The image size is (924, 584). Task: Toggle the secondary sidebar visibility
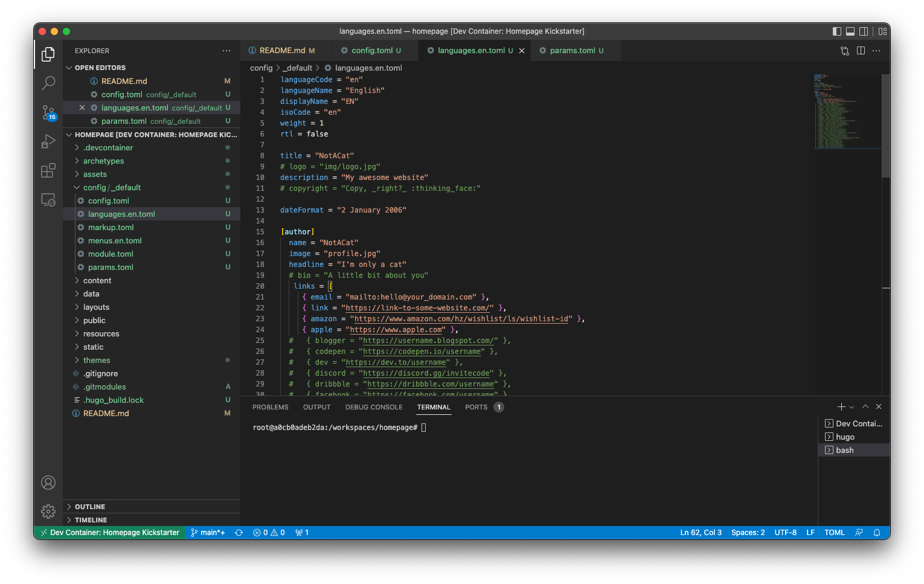coord(864,31)
